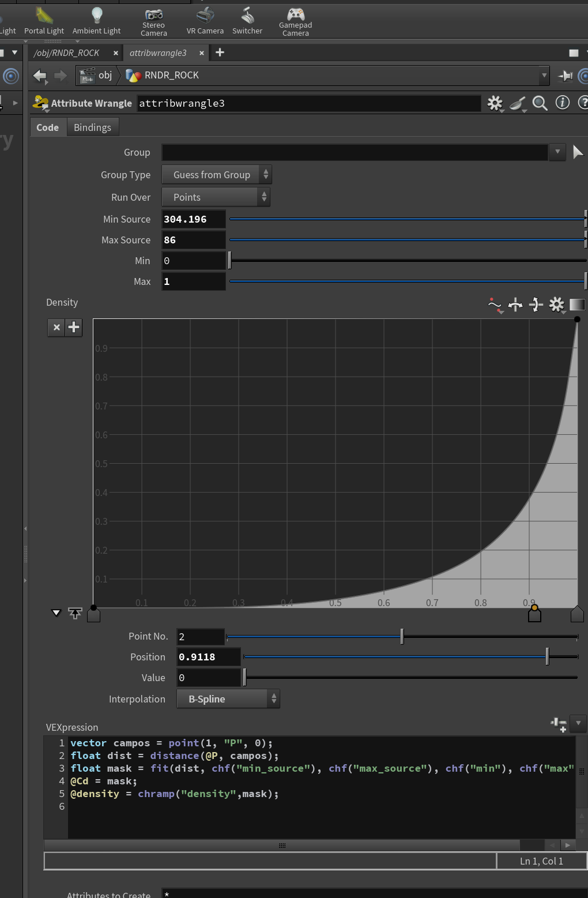The width and height of the screenshot is (588, 898).
Task: Select the /obj/RNDR_ROCK pane tab
Action: coord(67,52)
